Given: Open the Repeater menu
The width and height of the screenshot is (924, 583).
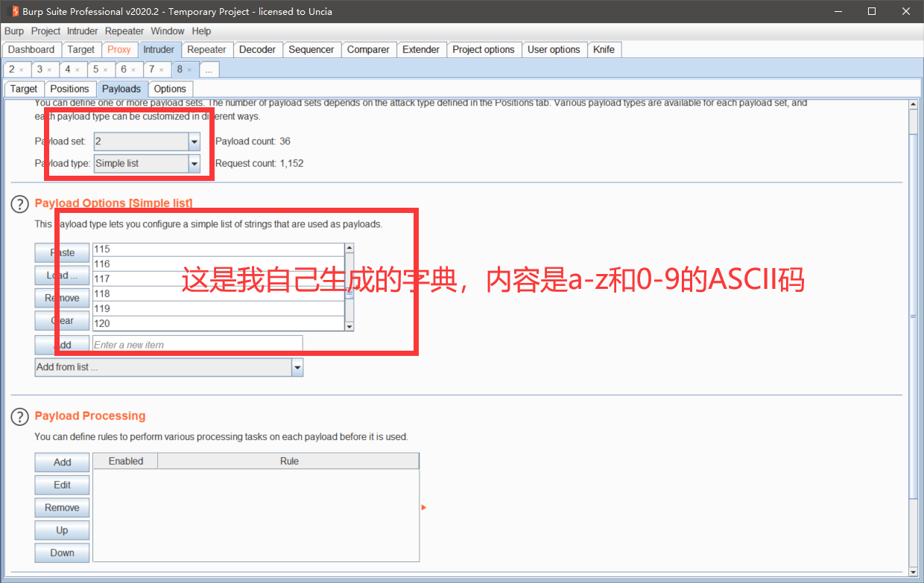Looking at the screenshot, I should [x=124, y=31].
